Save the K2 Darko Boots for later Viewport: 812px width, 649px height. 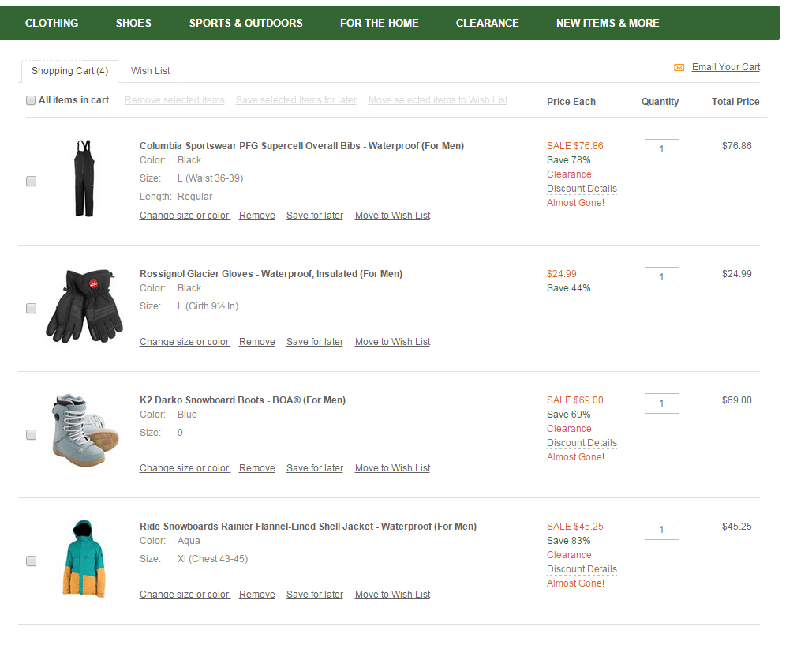click(x=315, y=468)
